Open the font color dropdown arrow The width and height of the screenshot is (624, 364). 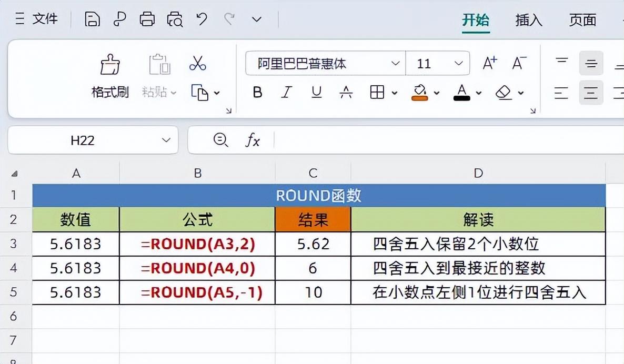[479, 93]
